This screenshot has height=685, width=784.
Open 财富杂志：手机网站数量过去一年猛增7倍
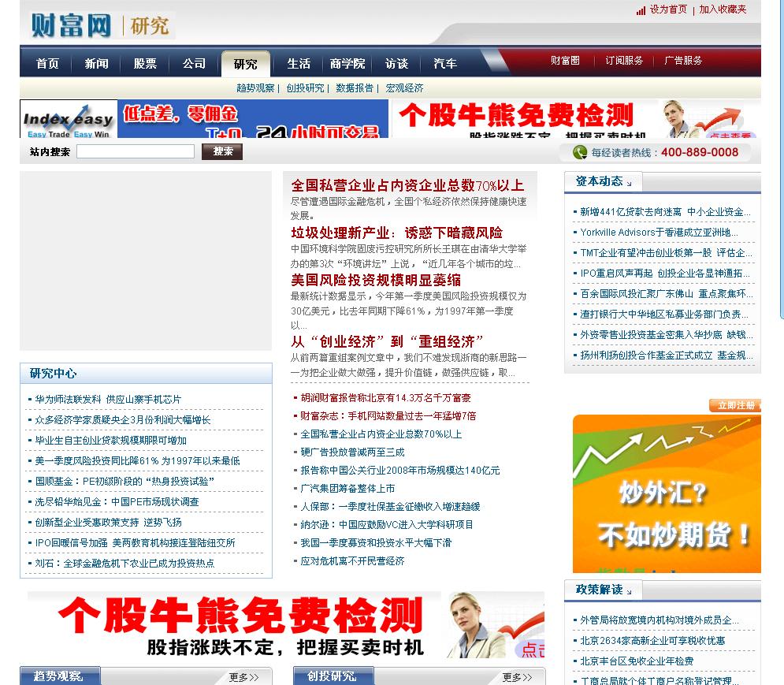click(388, 415)
